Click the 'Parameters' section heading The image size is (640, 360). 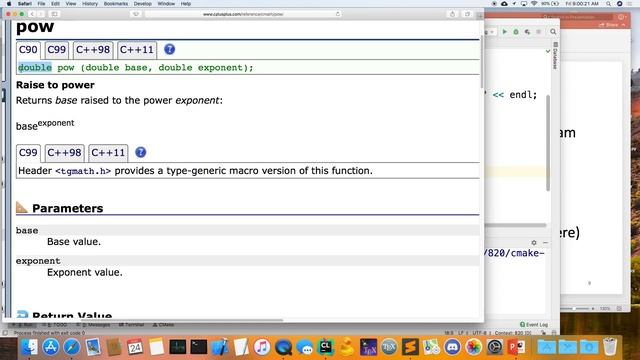[67, 208]
